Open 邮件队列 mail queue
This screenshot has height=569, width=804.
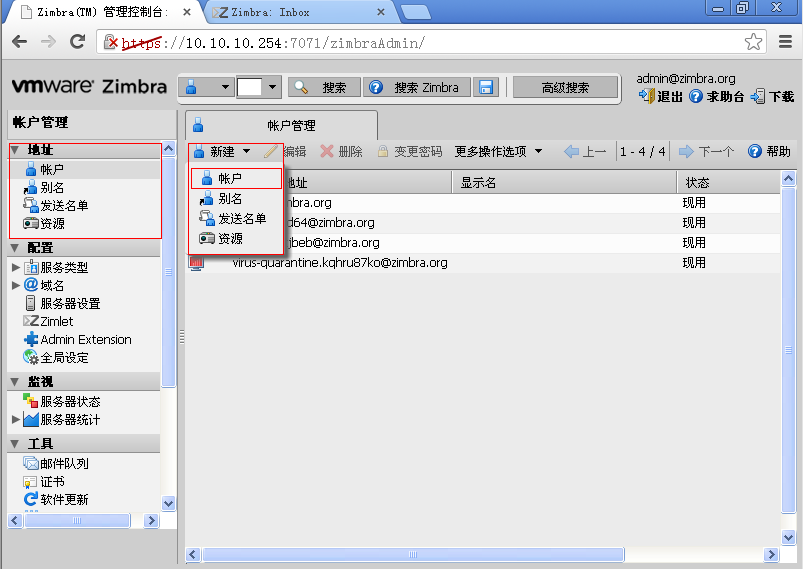click(x=56, y=463)
